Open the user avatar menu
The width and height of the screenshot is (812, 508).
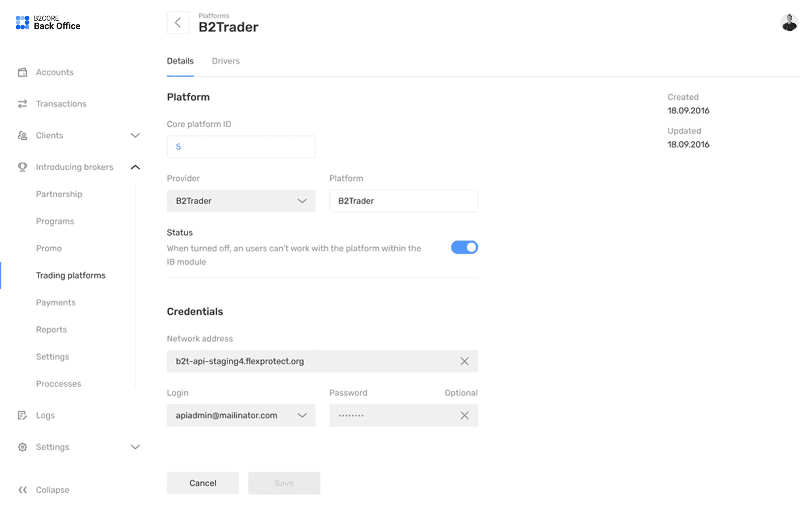pyautogui.click(x=789, y=23)
